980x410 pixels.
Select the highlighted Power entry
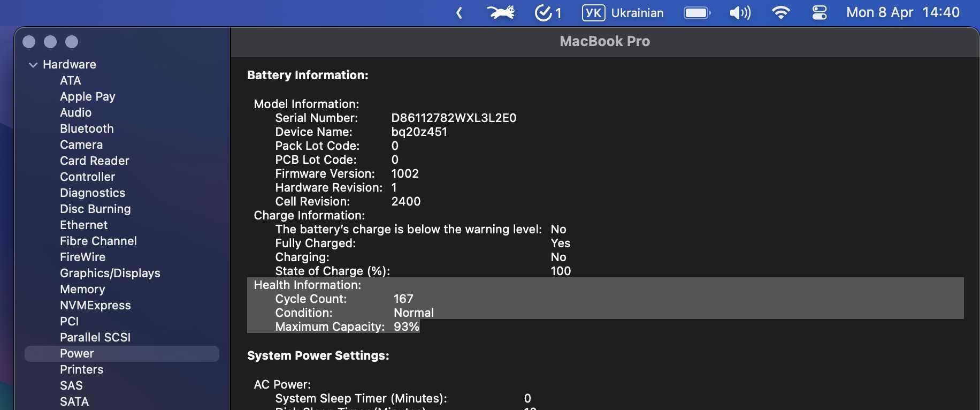coord(122,353)
